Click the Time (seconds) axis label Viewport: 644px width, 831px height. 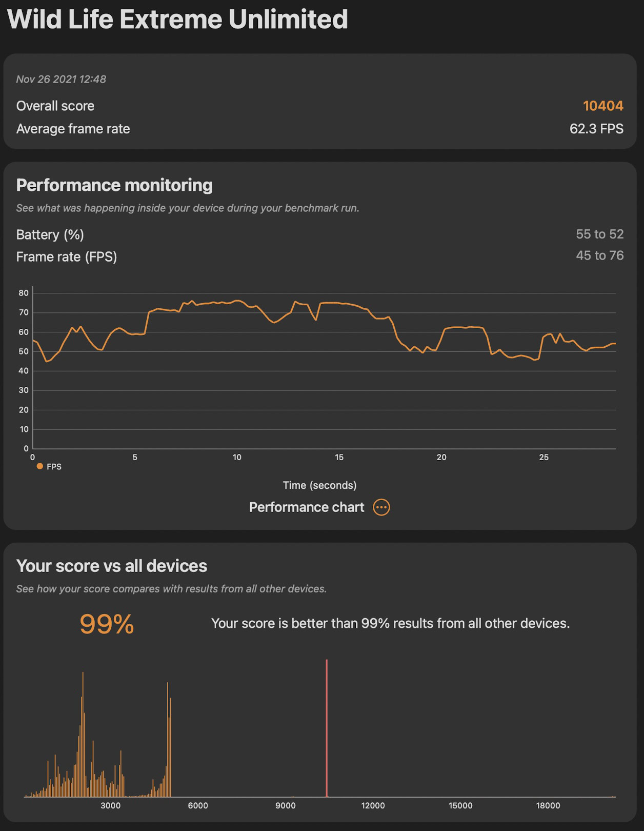[x=319, y=485]
